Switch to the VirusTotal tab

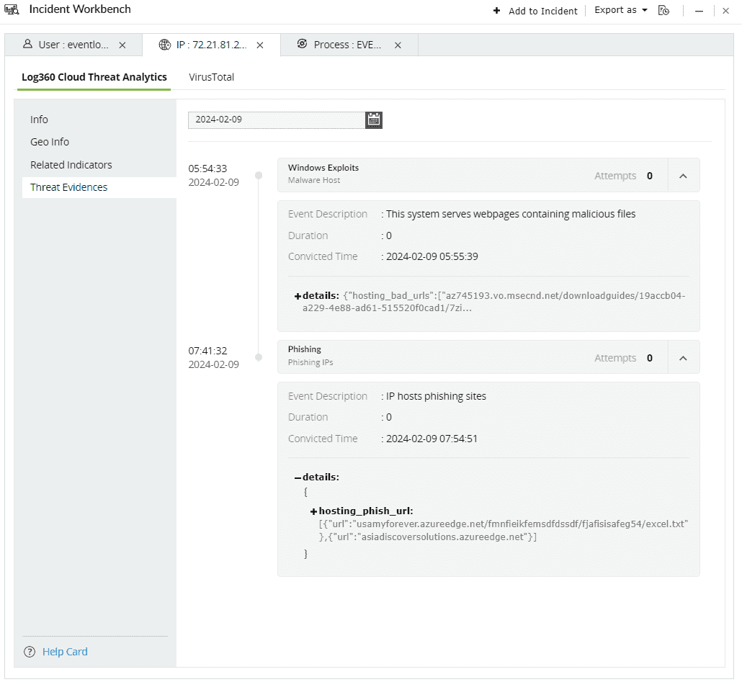pos(211,76)
